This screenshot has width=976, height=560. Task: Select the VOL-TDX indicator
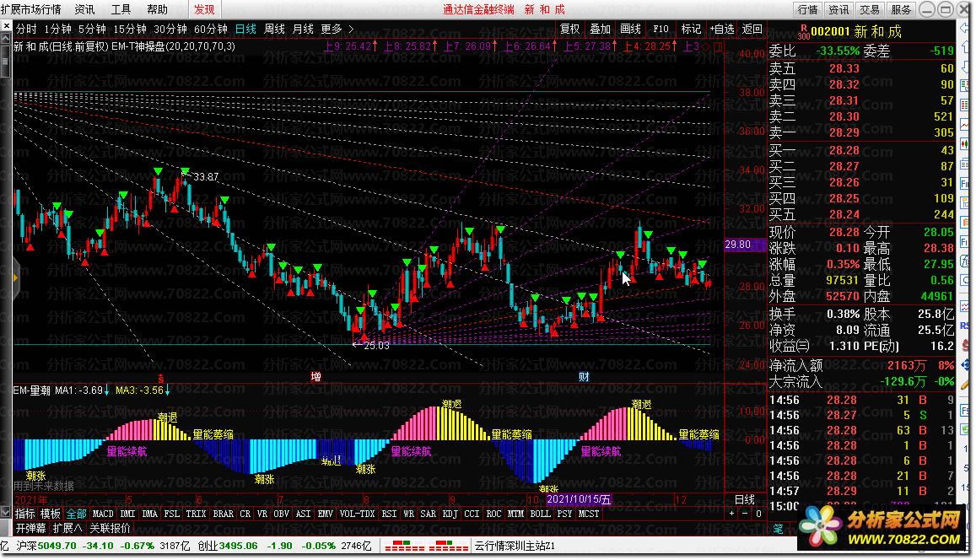click(x=358, y=514)
